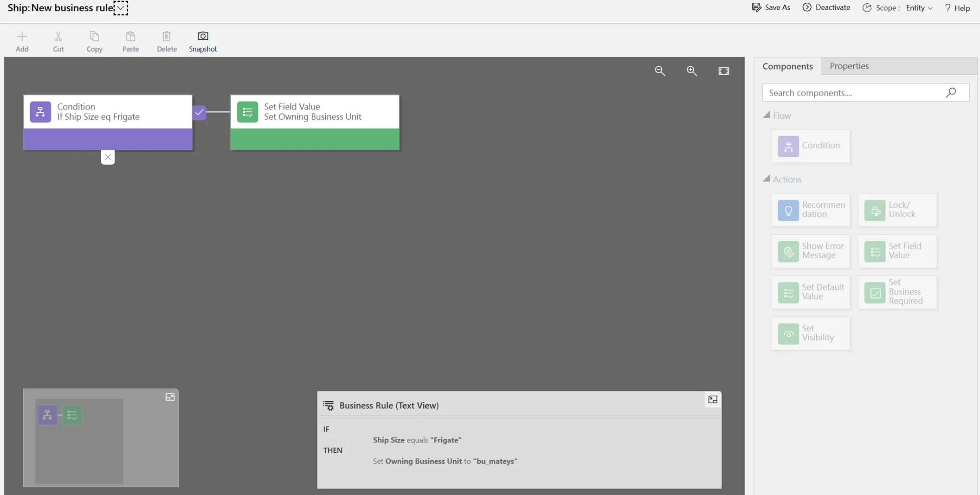Click the Delete trash icon
980x495 pixels.
click(x=167, y=37)
